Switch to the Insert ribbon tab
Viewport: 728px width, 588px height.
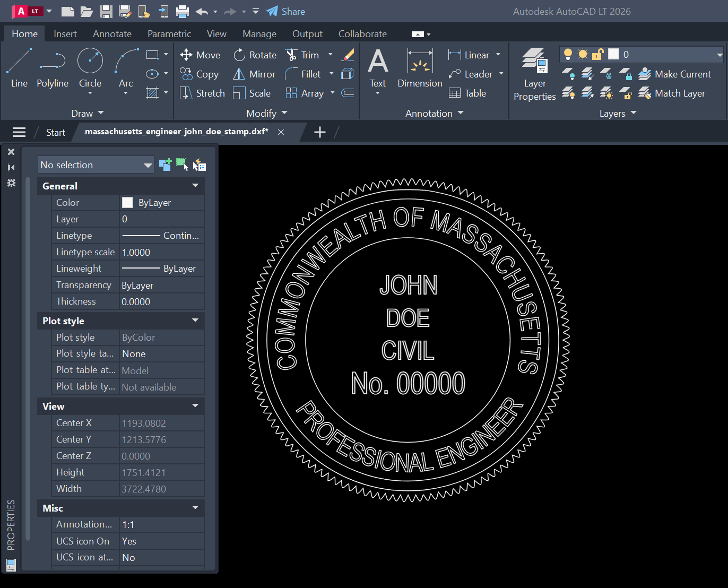point(65,34)
